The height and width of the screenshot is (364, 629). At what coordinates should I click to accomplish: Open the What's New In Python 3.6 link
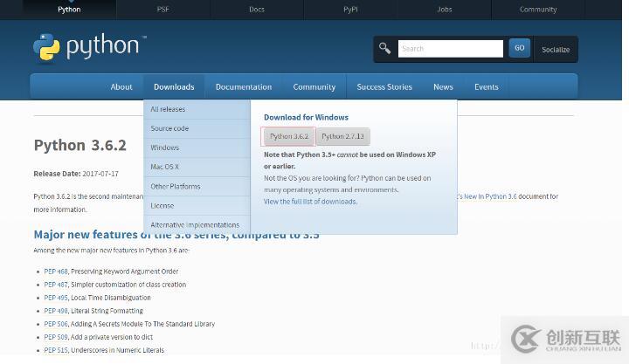pos(487,196)
